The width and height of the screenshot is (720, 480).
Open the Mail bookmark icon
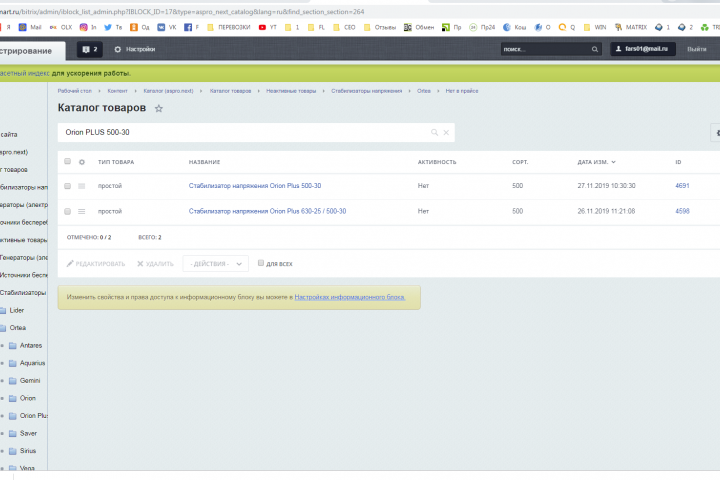(22, 28)
